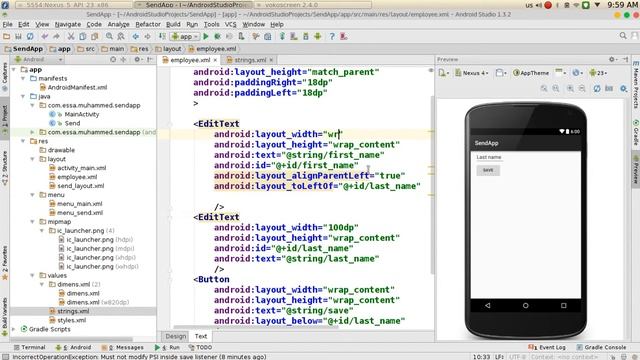Click the Scroll from Source icon in project panel

coord(113,60)
